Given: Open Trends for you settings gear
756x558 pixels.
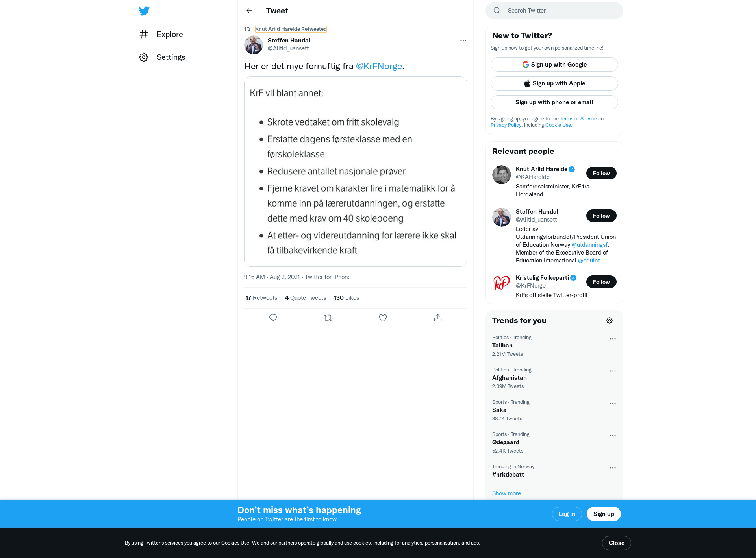Looking at the screenshot, I should click(x=610, y=320).
